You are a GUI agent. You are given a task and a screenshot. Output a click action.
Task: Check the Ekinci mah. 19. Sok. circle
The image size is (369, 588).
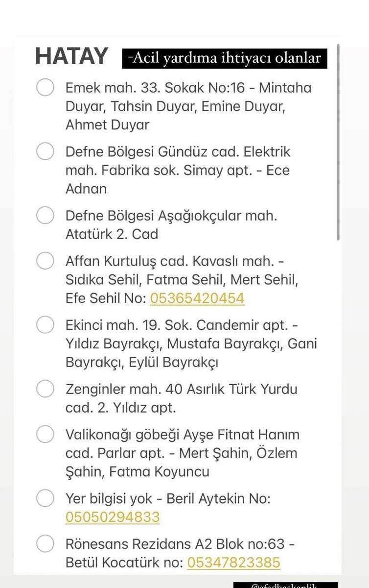[x=45, y=324]
